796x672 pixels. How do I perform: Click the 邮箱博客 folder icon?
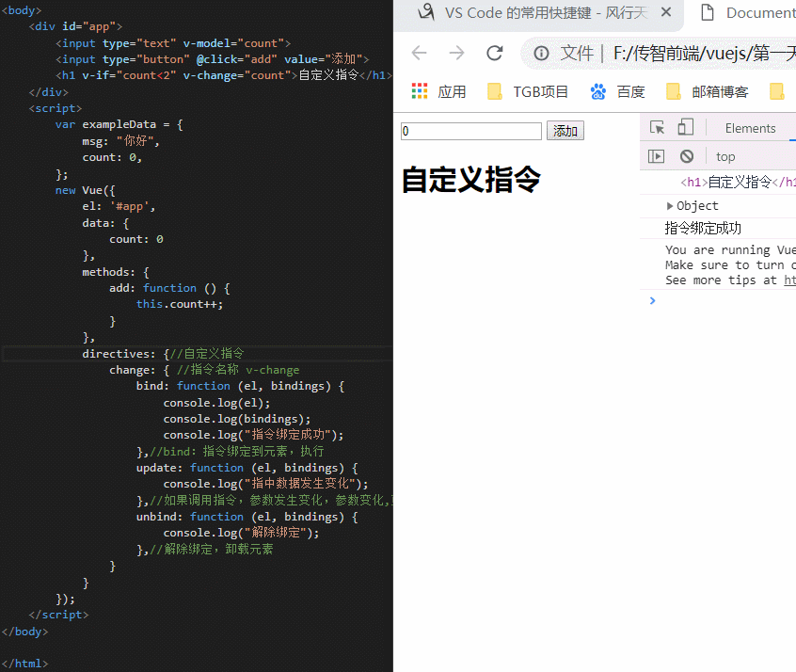673,92
